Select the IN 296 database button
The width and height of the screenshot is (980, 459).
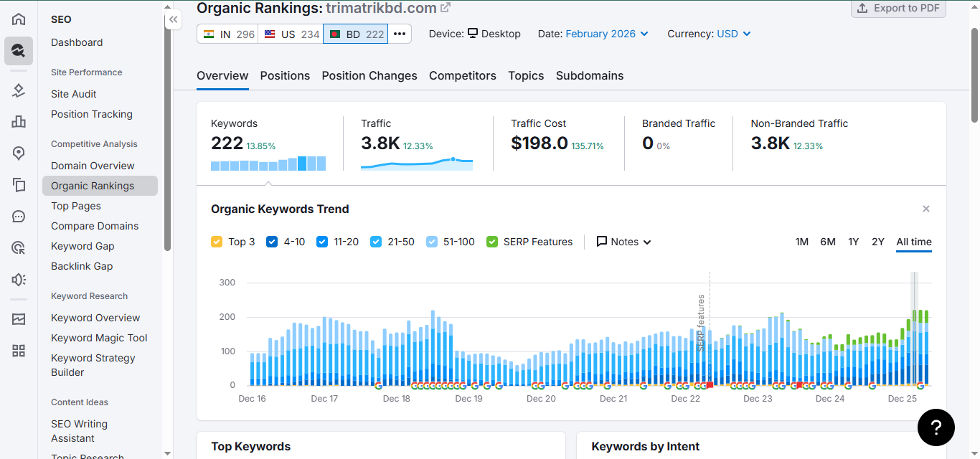coord(227,34)
